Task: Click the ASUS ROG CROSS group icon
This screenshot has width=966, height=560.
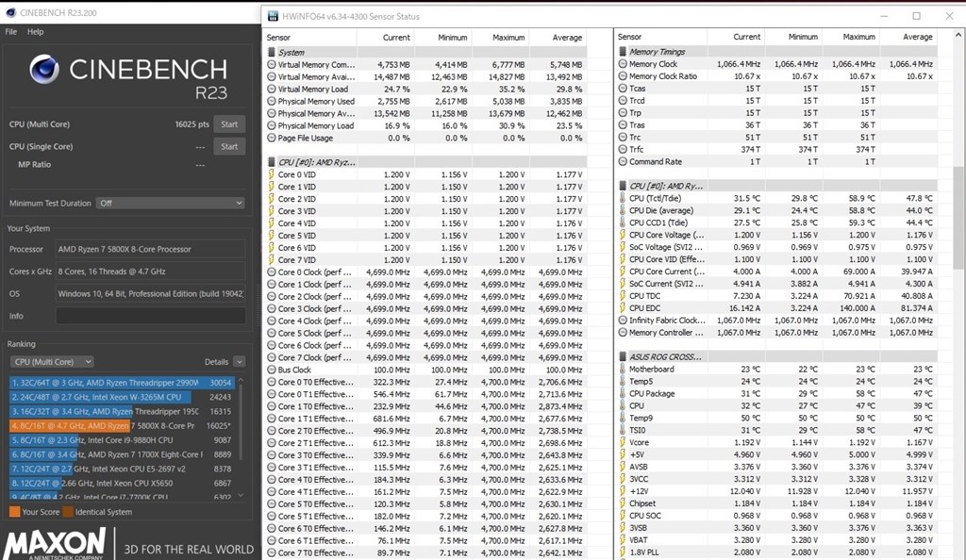Action: 623,357
